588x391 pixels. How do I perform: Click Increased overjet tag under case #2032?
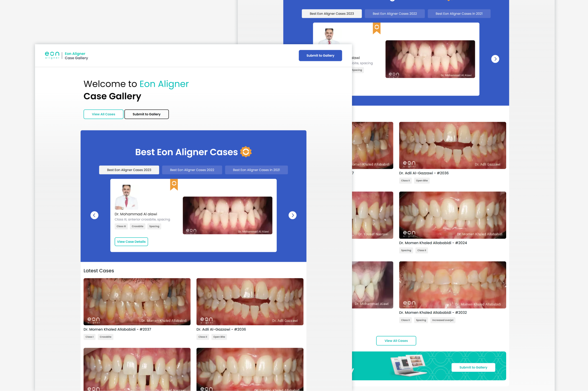click(443, 320)
